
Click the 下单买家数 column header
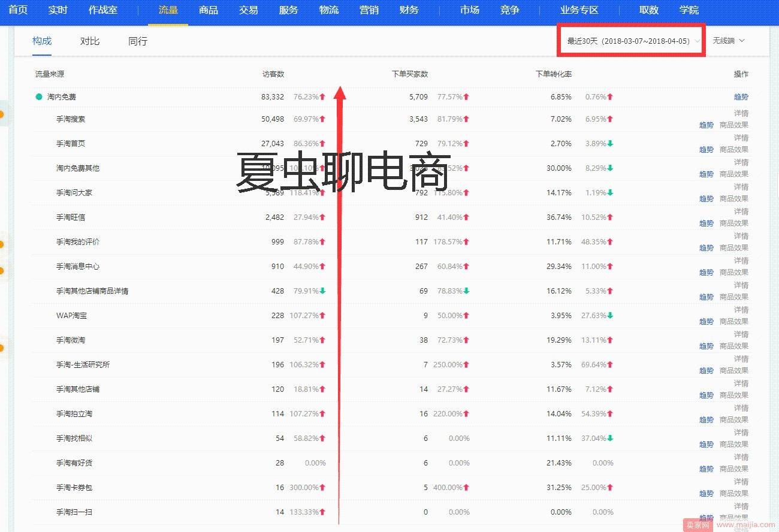point(410,74)
